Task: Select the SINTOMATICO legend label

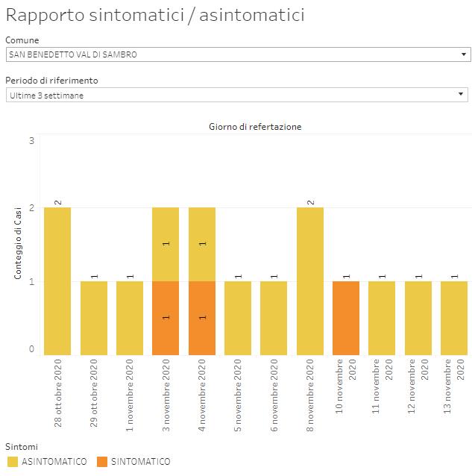Action: [x=140, y=462]
